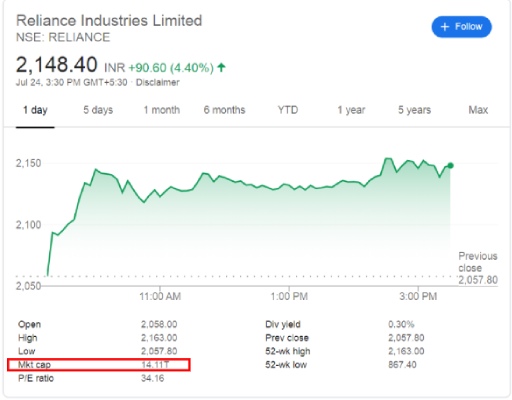Click the Follow button

pyautogui.click(x=461, y=27)
